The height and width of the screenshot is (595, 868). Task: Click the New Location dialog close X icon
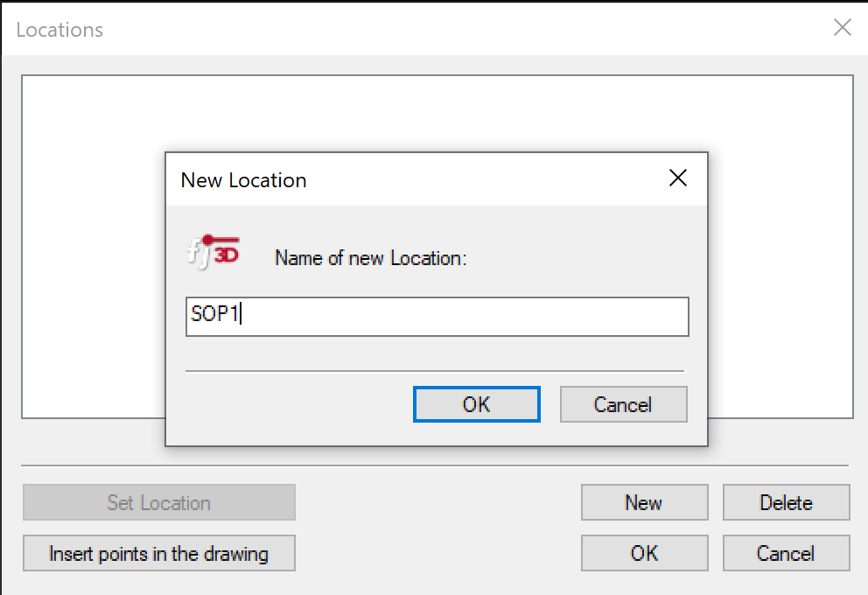[x=677, y=178]
